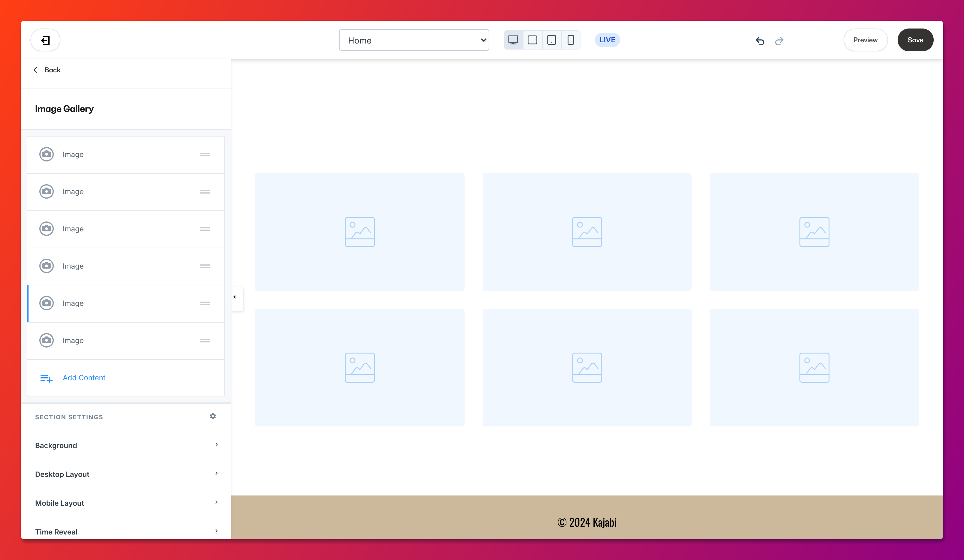964x560 pixels.
Task: Open the second Image block's camera icon
Action: pyautogui.click(x=47, y=191)
